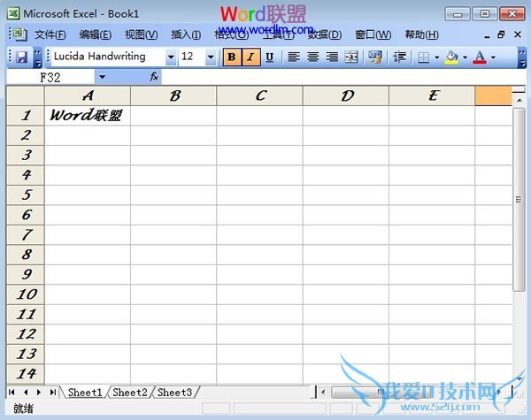Click the Borders icon
Screen dimensions: 531x420
tap(424, 57)
